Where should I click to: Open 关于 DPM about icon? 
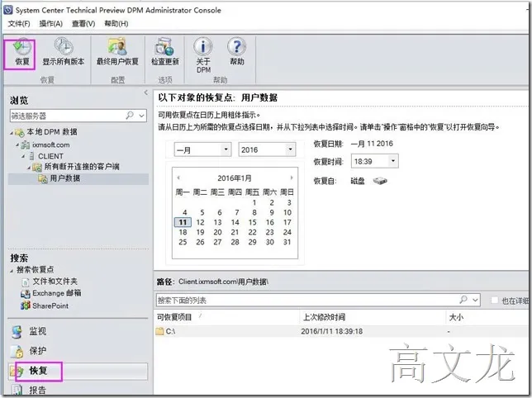pos(203,46)
